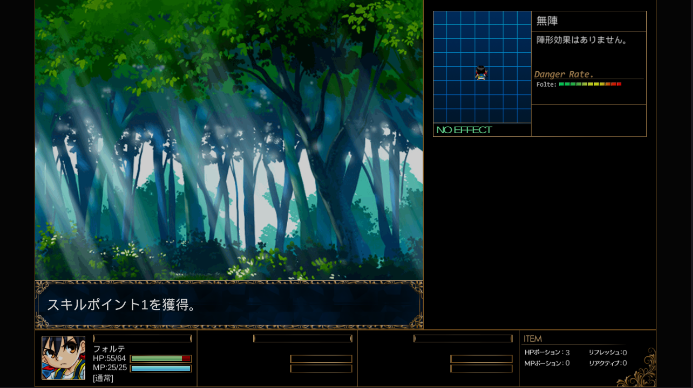693x388 pixels.
Task: Select the character sprite on formation grid
Action: click(x=481, y=72)
